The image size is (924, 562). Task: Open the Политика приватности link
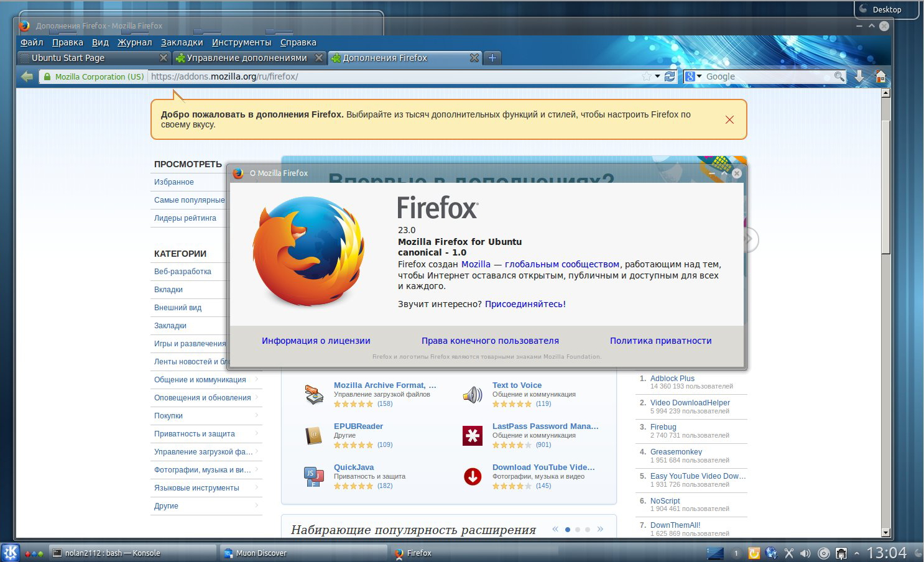[x=660, y=341]
